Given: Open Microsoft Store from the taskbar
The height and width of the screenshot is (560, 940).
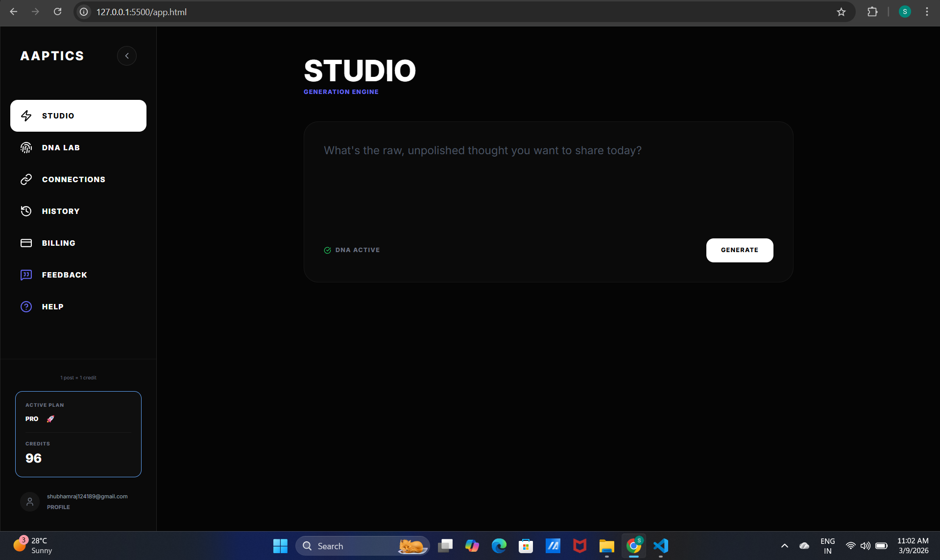Looking at the screenshot, I should (526, 546).
